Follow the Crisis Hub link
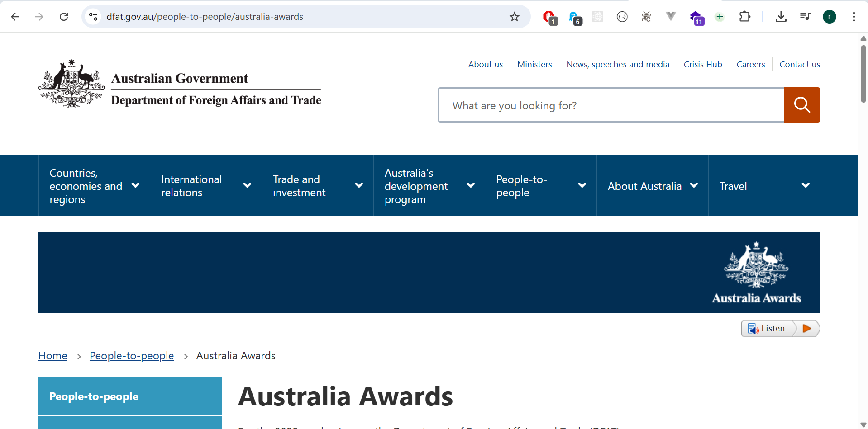Viewport: 868px width, 429px height. coord(702,64)
